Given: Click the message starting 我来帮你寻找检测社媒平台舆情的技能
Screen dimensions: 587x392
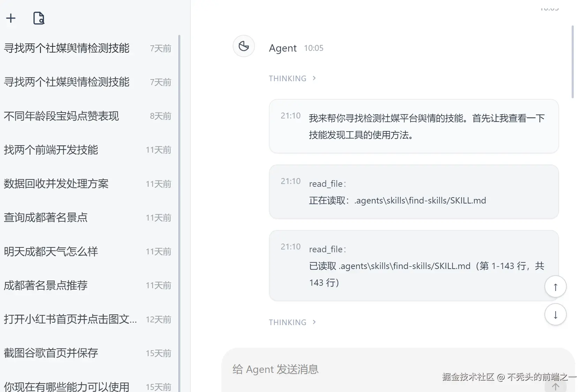Looking at the screenshot, I should pyautogui.click(x=414, y=126).
